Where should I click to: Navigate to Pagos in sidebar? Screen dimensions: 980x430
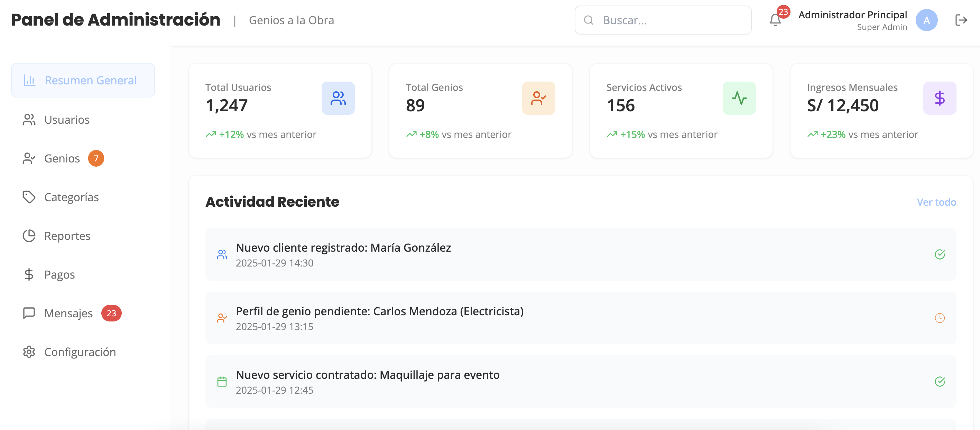pos(59,274)
